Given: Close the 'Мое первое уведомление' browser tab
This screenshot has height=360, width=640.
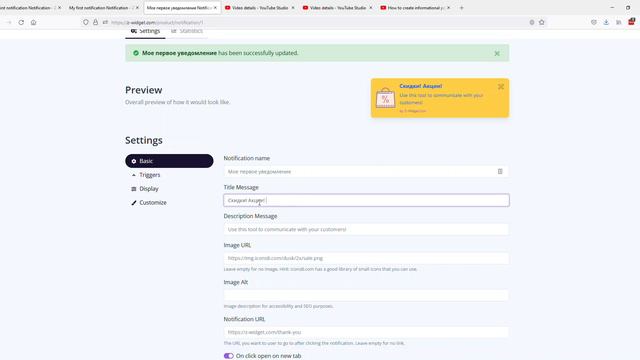Looking at the screenshot, I should point(215,8).
